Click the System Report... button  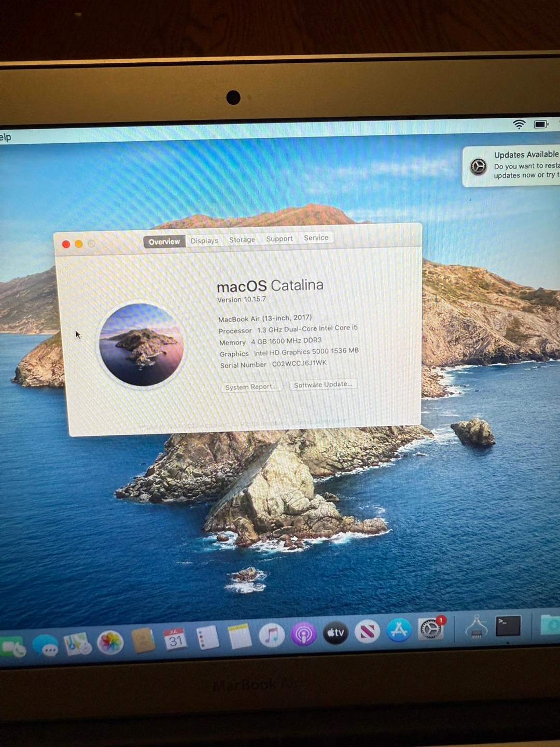click(251, 387)
